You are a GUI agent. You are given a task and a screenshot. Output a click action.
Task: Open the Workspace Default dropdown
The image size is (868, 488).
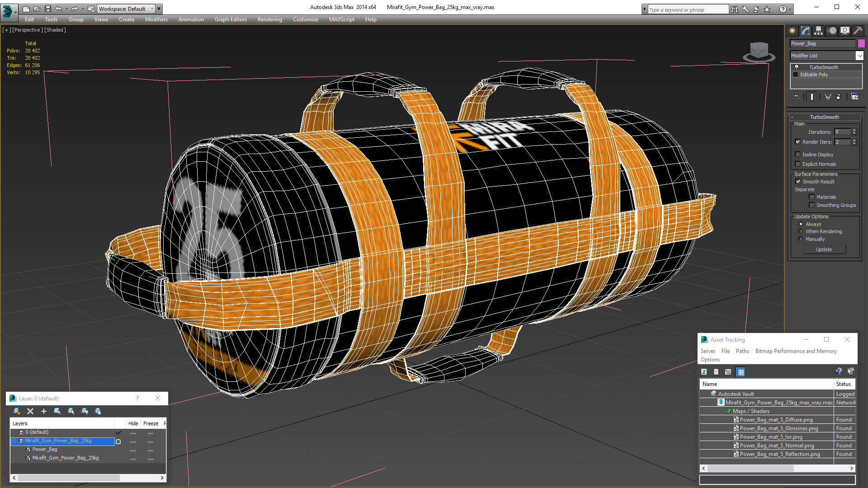pos(126,9)
